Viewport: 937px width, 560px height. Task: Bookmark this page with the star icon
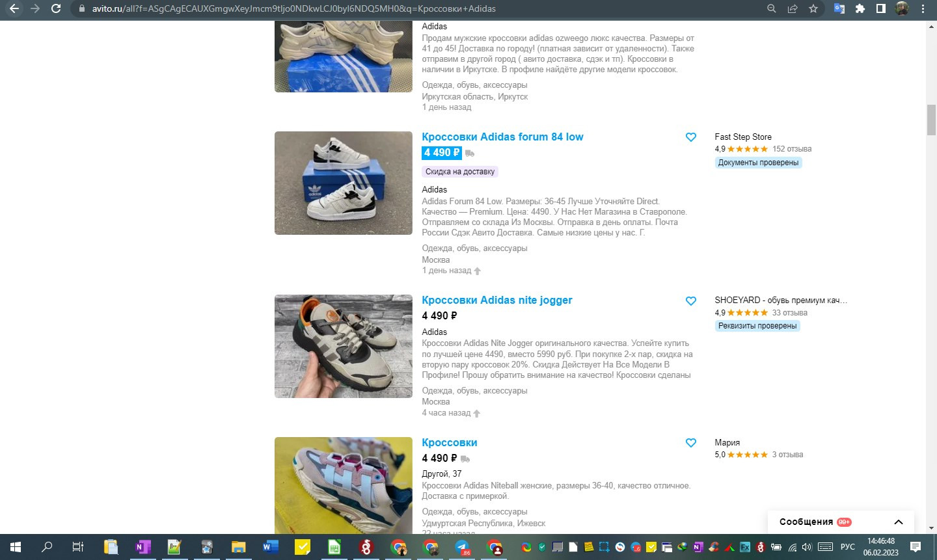(813, 8)
